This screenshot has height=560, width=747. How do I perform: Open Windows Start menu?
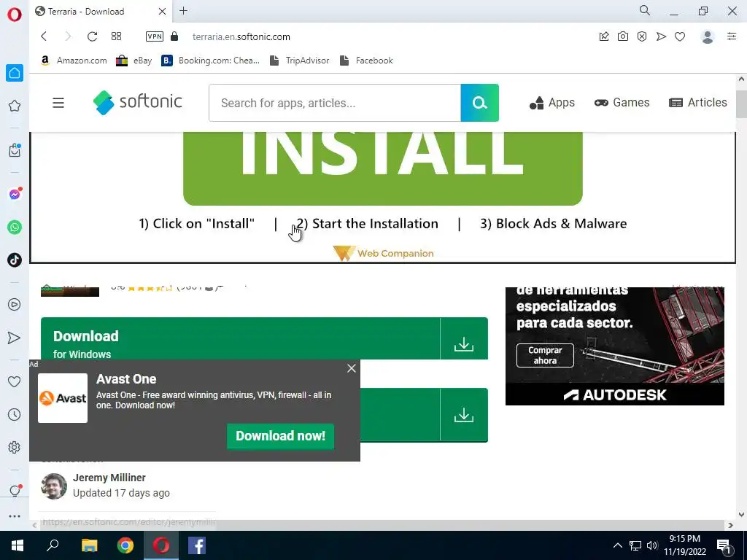click(18, 545)
